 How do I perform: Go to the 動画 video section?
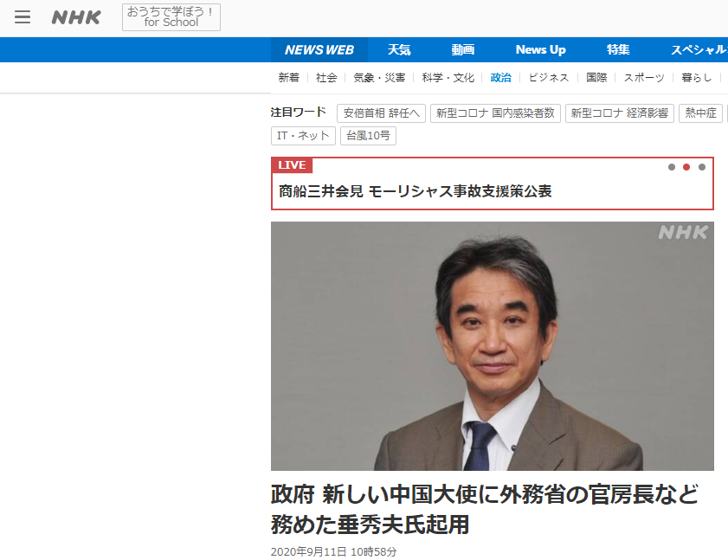(x=463, y=49)
